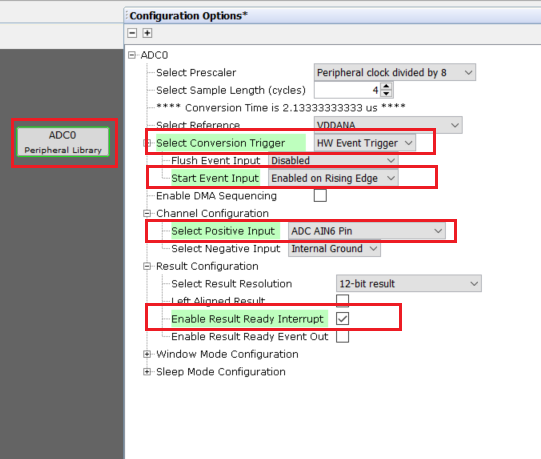Click the Result Configuration label
Screen dimensions: 541x459
click(x=207, y=266)
